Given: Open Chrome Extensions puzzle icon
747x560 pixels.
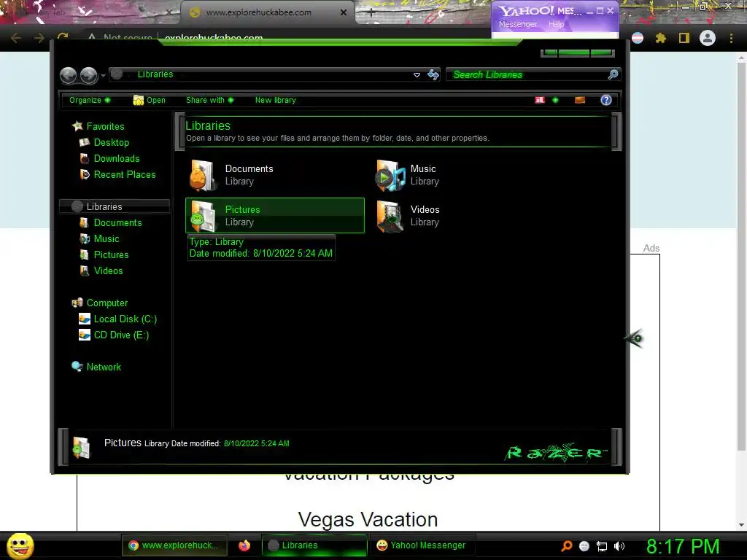Looking at the screenshot, I should point(661,38).
